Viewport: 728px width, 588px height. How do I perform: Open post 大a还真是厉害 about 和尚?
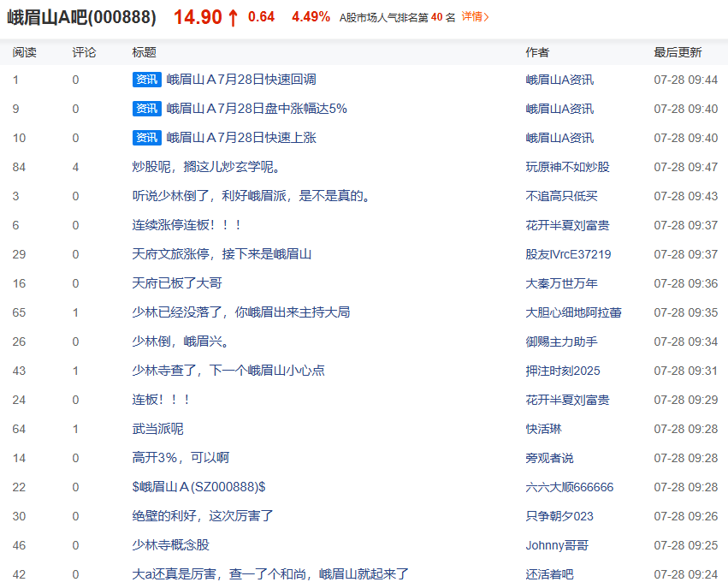(270, 574)
